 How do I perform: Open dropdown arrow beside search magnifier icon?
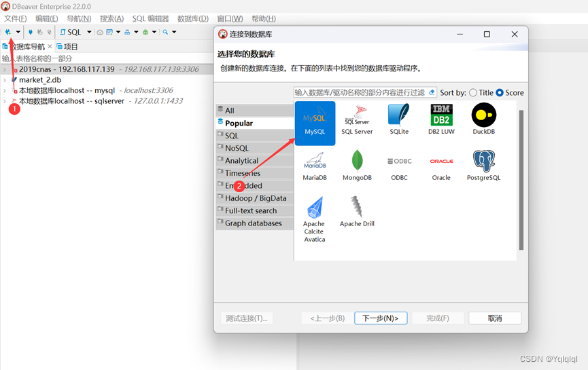pyautogui.click(x=174, y=32)
